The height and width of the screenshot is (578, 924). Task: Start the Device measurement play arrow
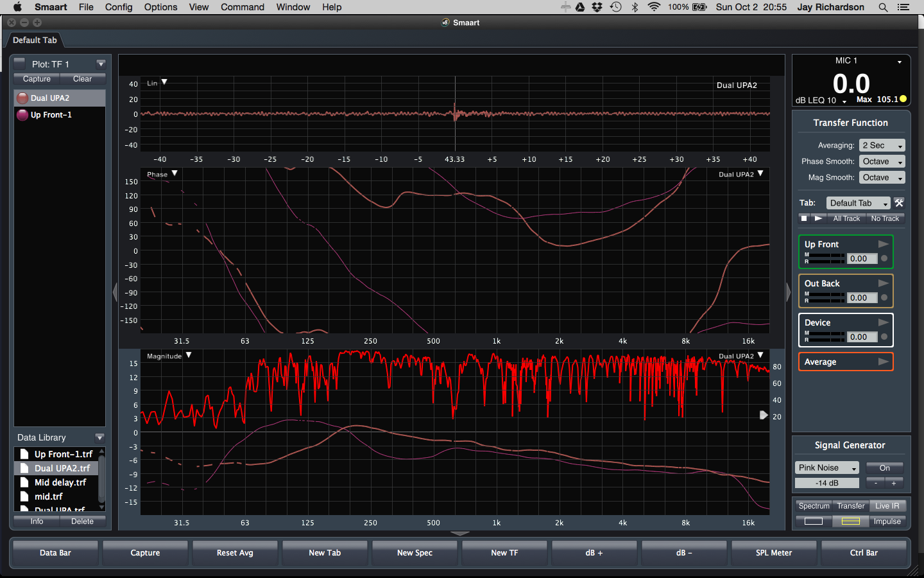[x=883, y=322]
